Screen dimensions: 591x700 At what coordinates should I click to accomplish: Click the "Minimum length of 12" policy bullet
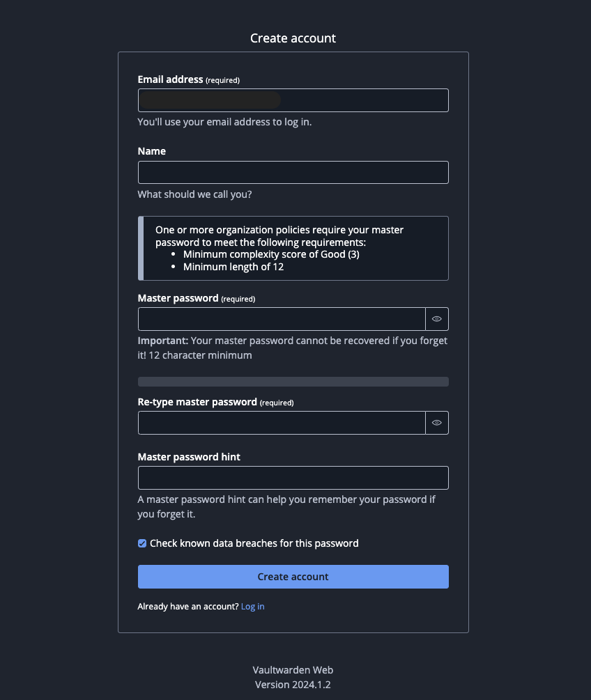[233, 267]
